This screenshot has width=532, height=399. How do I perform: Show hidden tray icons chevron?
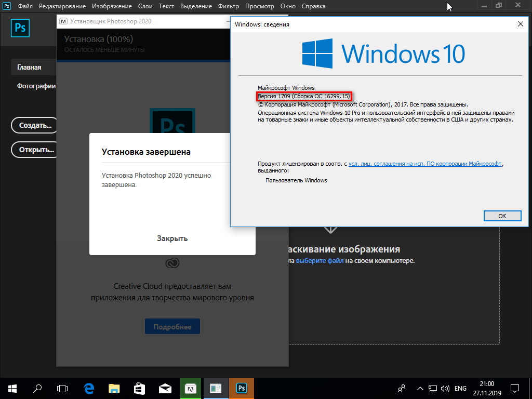click(x=420, y=389)
